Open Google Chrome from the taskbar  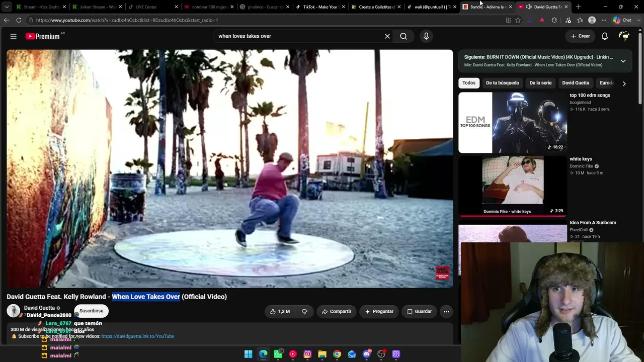337,354
